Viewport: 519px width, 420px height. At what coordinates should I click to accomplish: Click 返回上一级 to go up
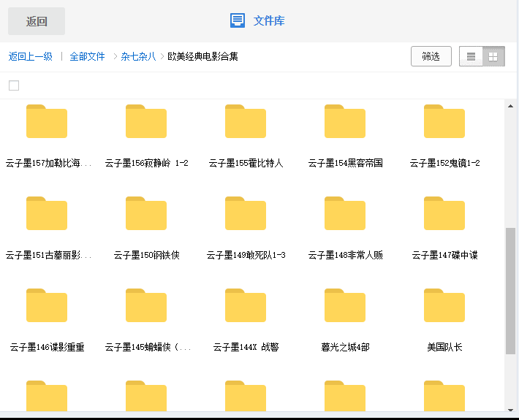click(x=31, y=56)
